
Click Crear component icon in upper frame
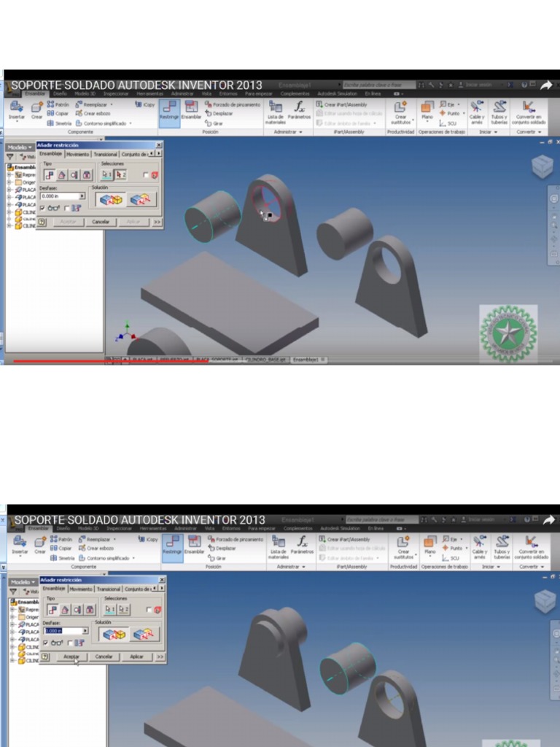36,111
